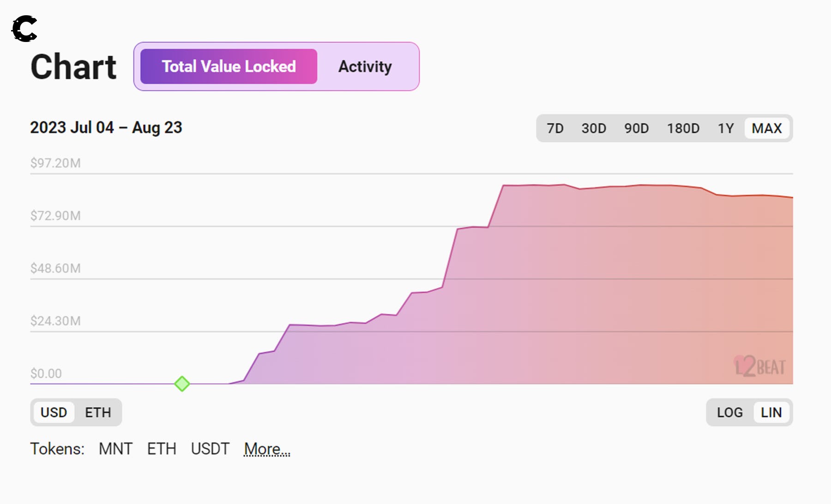Click the green diamond milestone marker
831x504 pixels.
[x=182, y=384]
